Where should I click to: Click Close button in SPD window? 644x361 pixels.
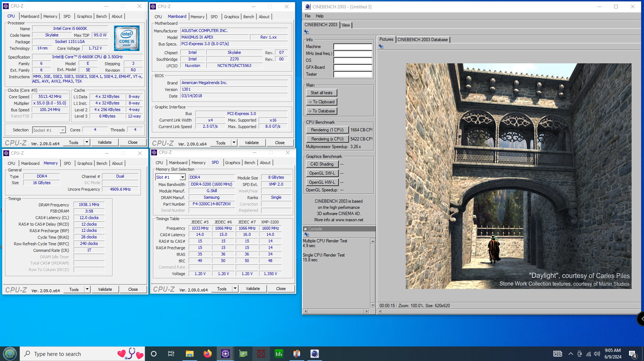click(281, 289)
